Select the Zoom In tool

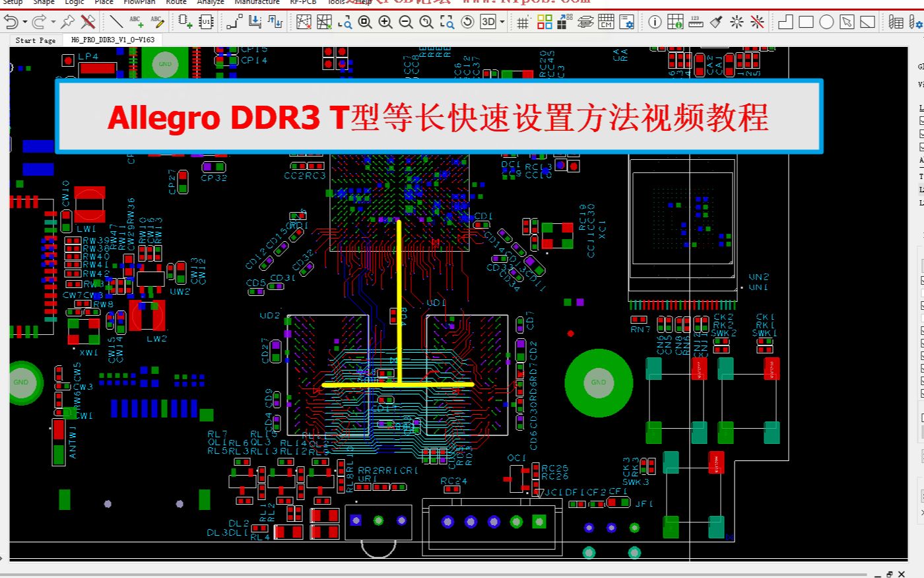(x=385, y=22)
